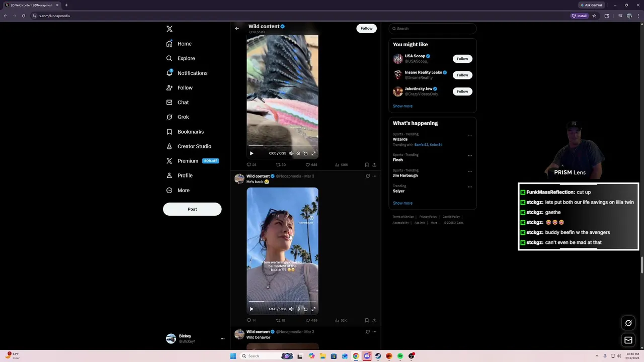This screenshot has width=644, height=362.
Task: Like the "He's back" post
Action: click(311, 320)
